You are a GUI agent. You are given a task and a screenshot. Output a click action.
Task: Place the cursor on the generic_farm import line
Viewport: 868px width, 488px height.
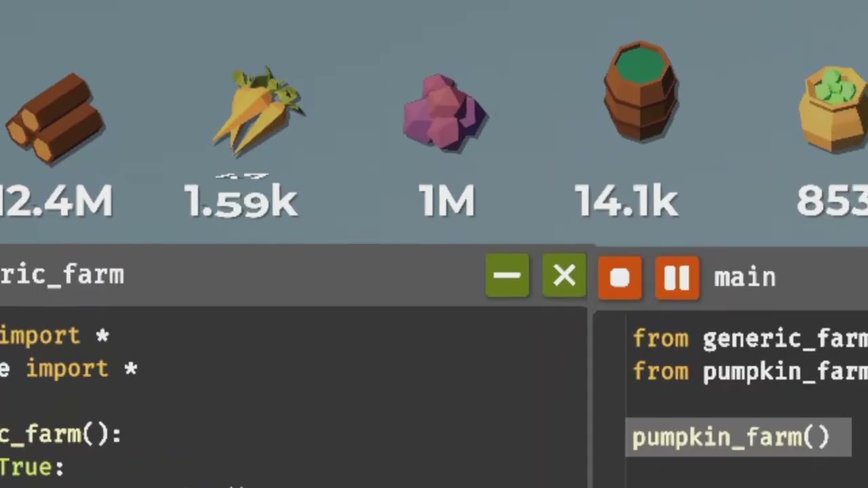[x=750, y=338]
